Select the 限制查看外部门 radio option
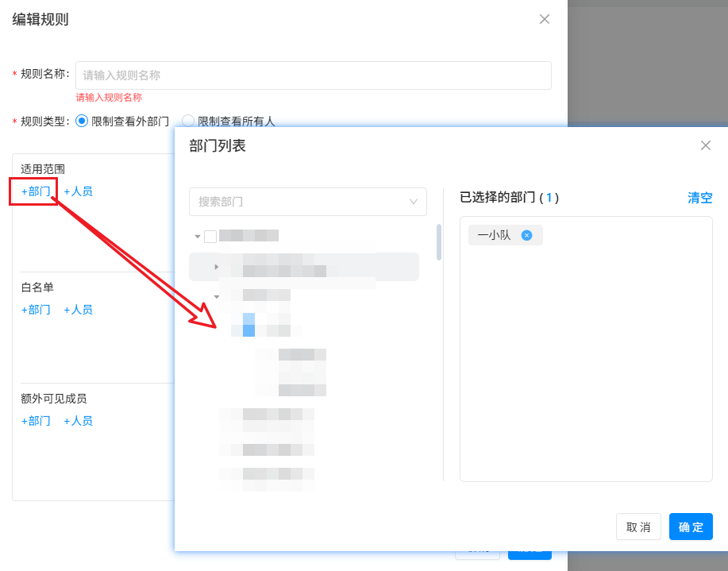Image resolution: width=728 pixels, height=571 pixels. (x=81, y=122)
